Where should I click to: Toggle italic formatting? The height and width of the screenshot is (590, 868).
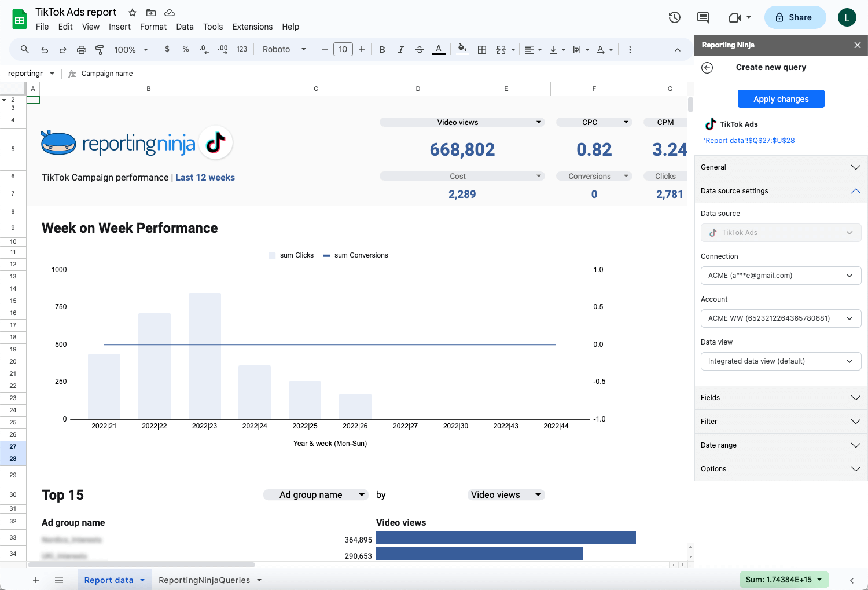click(400, 50)
